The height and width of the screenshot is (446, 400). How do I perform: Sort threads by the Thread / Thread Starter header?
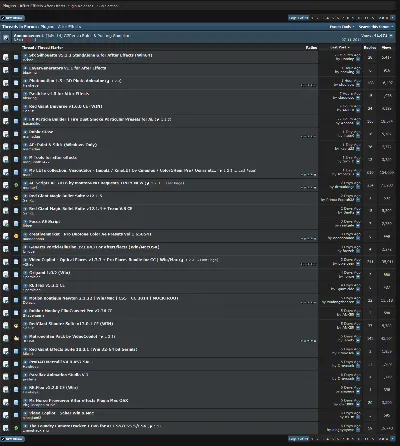pyautogui.click(x=42, y=48)
